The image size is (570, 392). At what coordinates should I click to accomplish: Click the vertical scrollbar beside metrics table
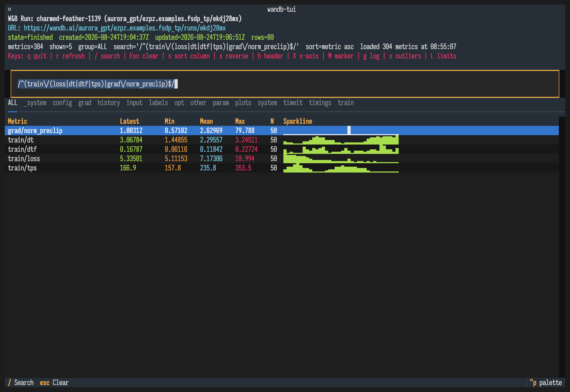(562, 247)
